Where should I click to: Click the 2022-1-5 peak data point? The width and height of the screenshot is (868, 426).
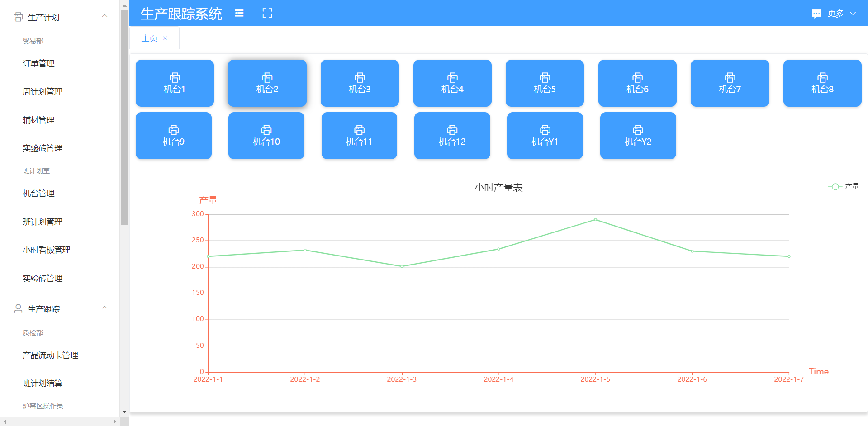tap(595, 220)
